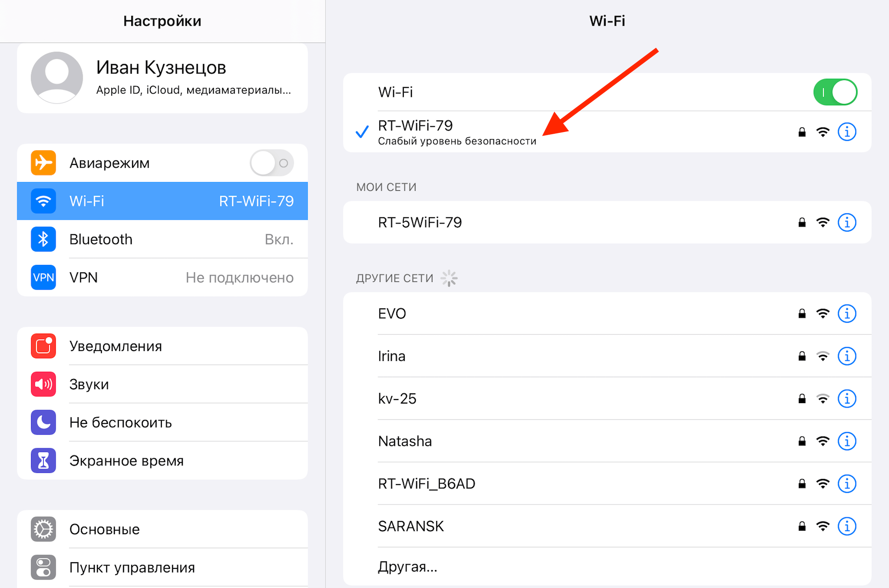Tap info icon beside kv-25
This screenshot has height=588, width=889.
coord(846,399)
